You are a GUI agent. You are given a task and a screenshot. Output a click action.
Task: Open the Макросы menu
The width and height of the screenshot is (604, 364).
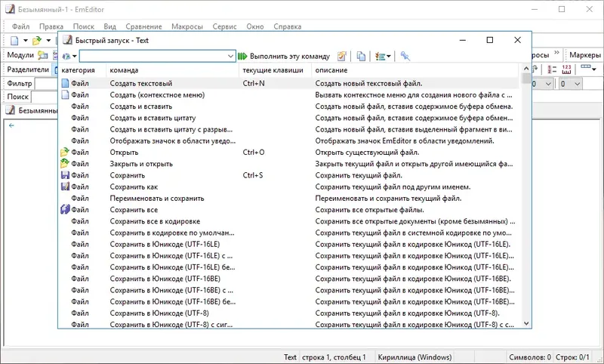tap(187, 26)
